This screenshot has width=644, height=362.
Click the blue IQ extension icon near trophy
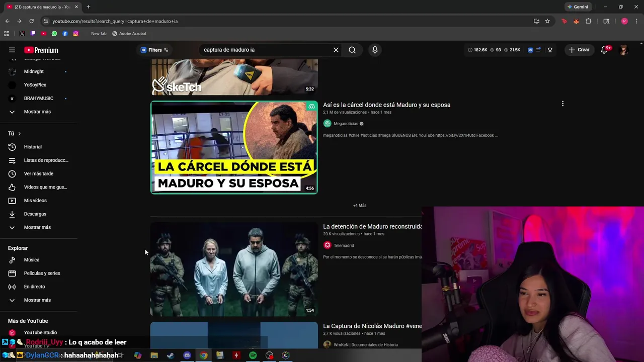coord(530,50)
